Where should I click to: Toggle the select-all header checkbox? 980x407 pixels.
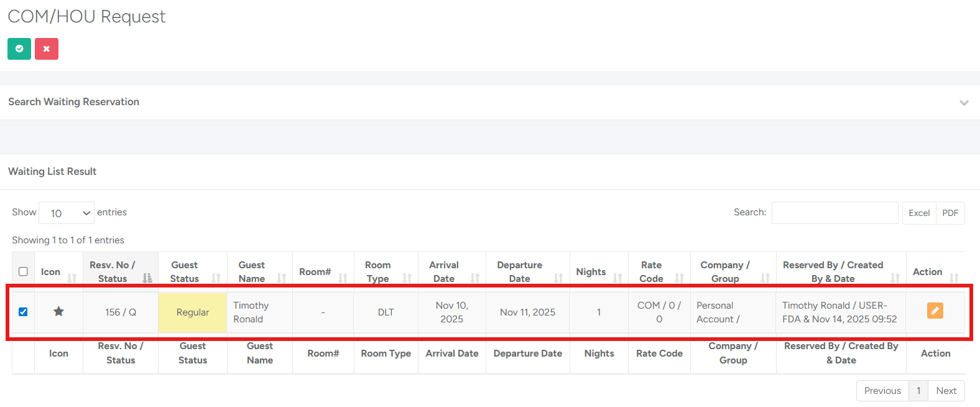coord(23,271)
